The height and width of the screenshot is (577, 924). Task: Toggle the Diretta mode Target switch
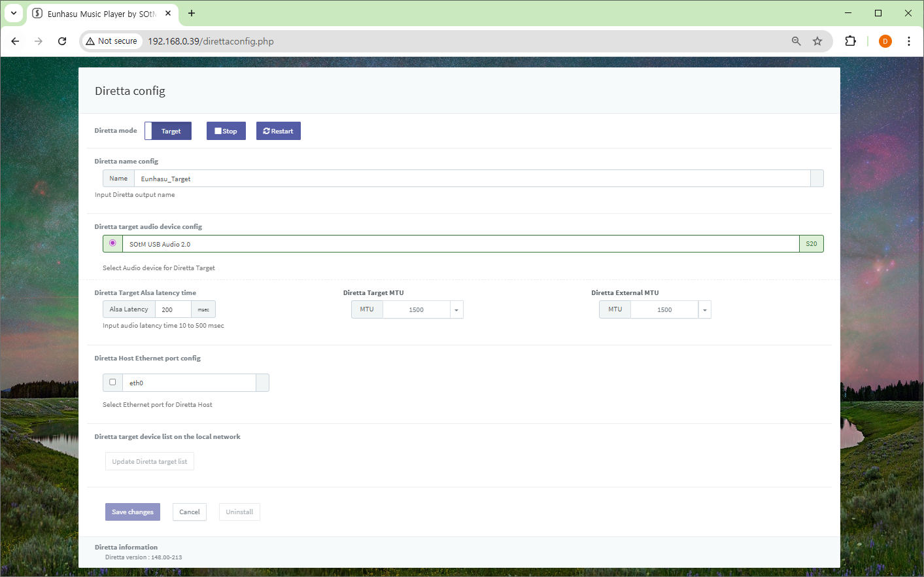click(168, 131)
